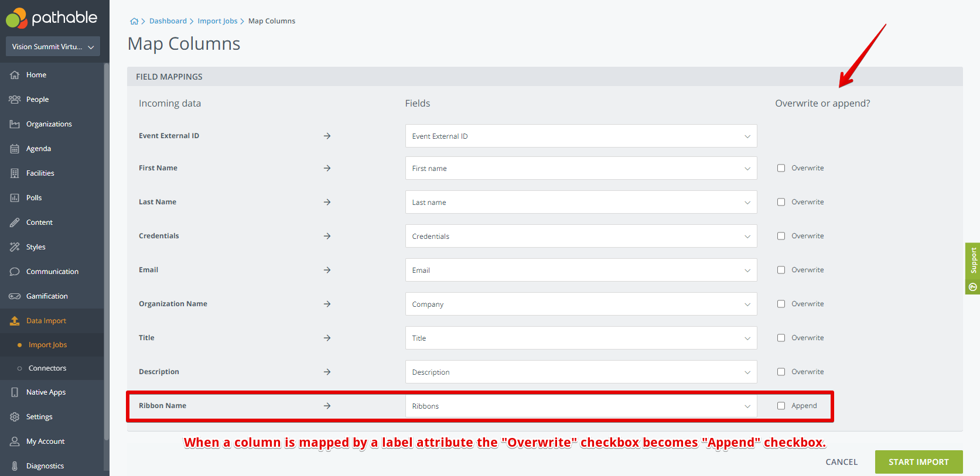Screen dimensions: 980x476
Task: Click the arrow icon in First Name row
Action: (327, 168)
